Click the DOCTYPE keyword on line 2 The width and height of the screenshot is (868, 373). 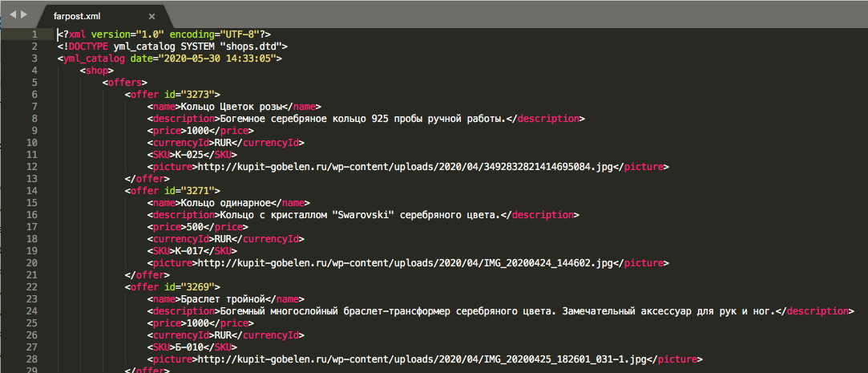coord(87,47)
